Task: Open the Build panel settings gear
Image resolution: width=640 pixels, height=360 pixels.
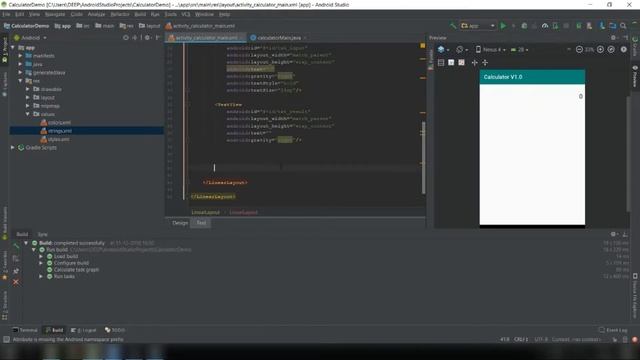Action: click(613, 234)
